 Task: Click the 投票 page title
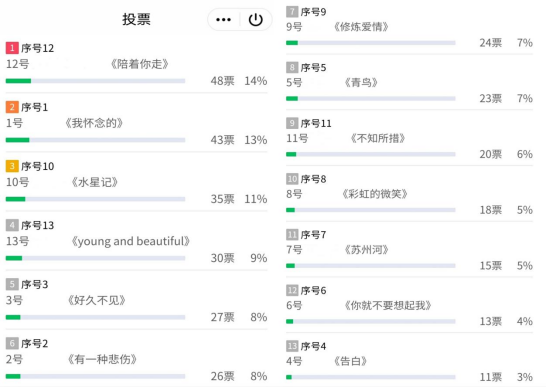[136, 19]
